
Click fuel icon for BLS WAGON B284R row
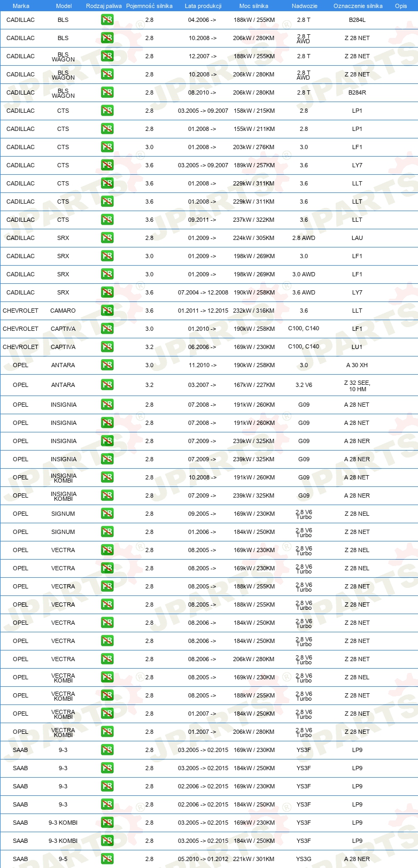(x=107, y=92)
